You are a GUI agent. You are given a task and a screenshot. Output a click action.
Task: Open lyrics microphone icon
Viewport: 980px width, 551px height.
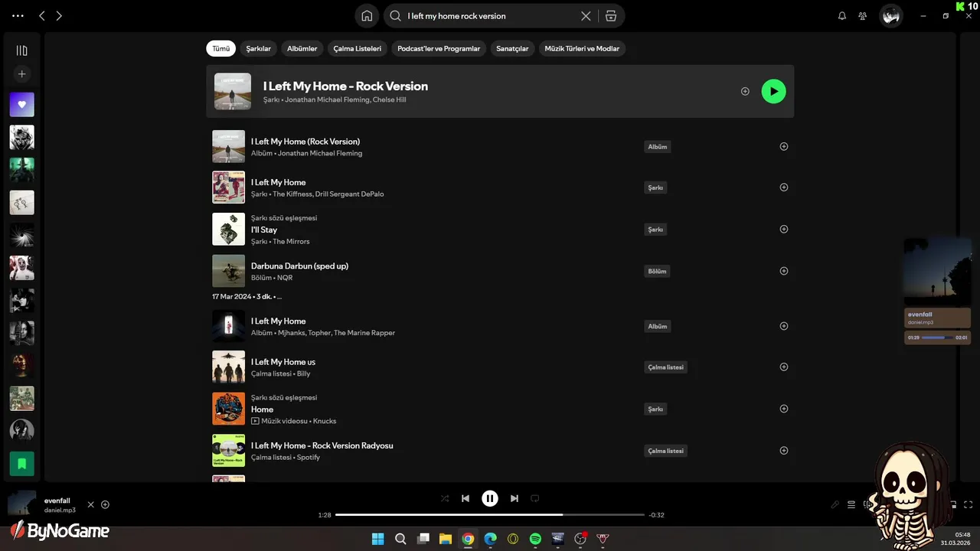tap(835, 504)
